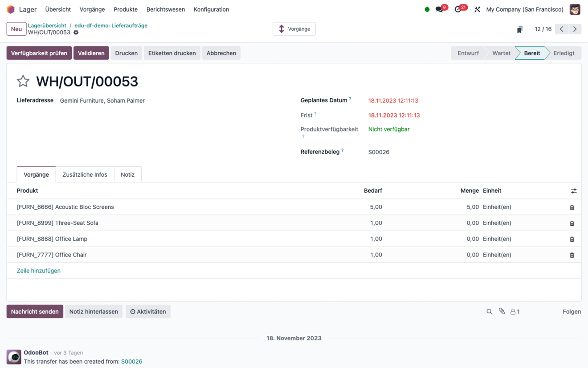This screenshot has height=368, width=588.
Task: Click Nachricht senden
Action: [35, 311]
